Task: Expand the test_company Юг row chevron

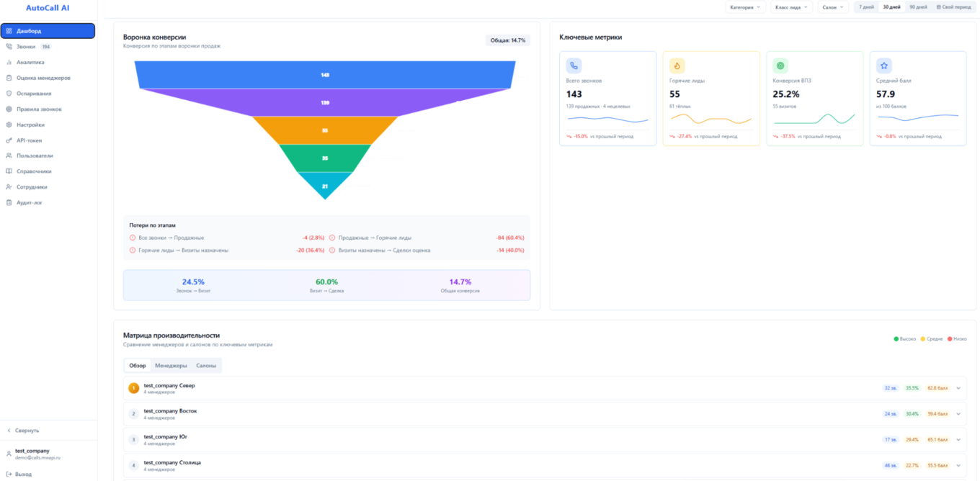Action: click(x=958, y=439)
